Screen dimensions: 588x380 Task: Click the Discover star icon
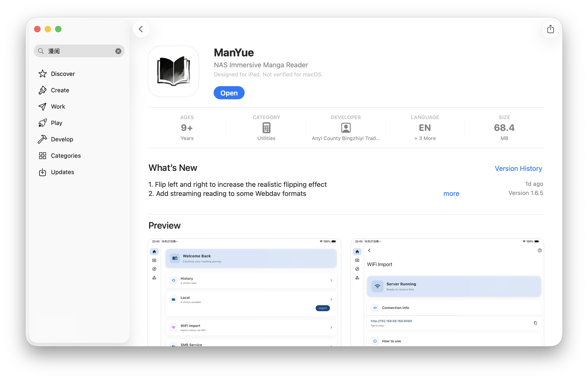click(x=43, y=74)
